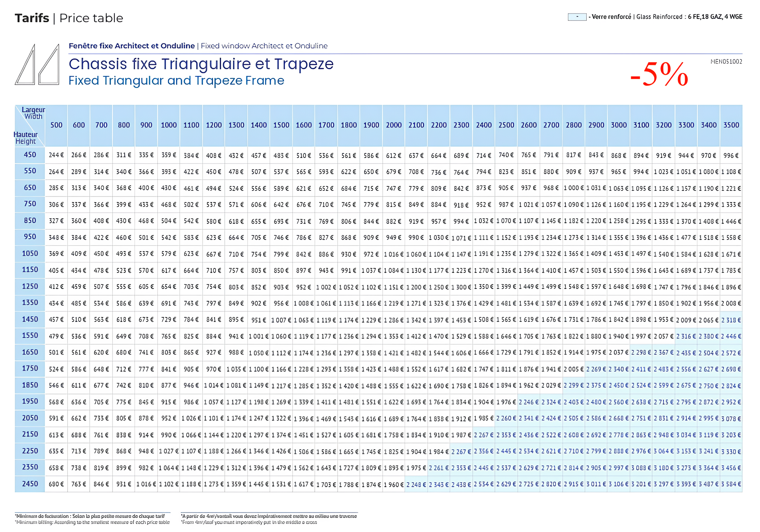This screenshot has height=532, width=760.
Task: Click the reinforced glass legend swatch
Action: [577, 17]
